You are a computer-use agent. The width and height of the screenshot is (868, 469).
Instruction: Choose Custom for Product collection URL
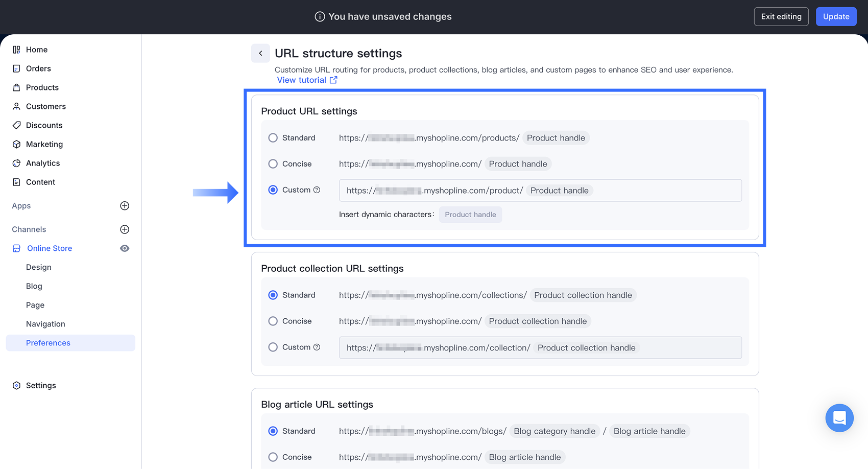point(273,347)
